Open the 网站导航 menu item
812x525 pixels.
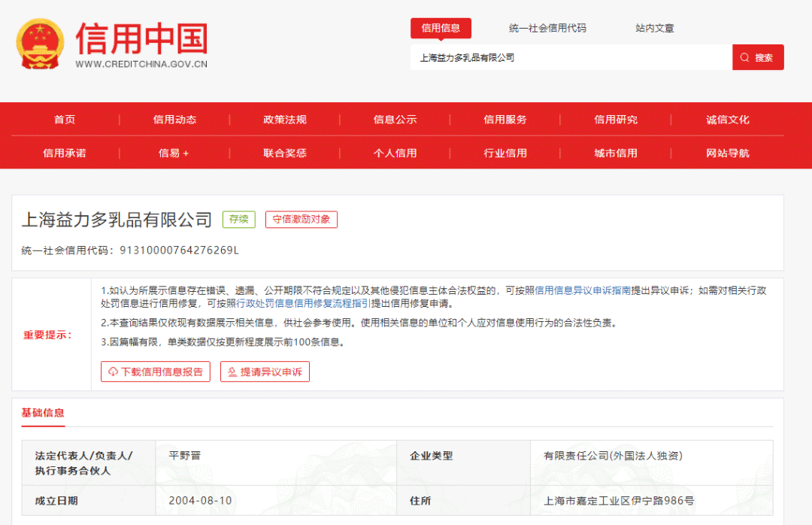point(726,153)
